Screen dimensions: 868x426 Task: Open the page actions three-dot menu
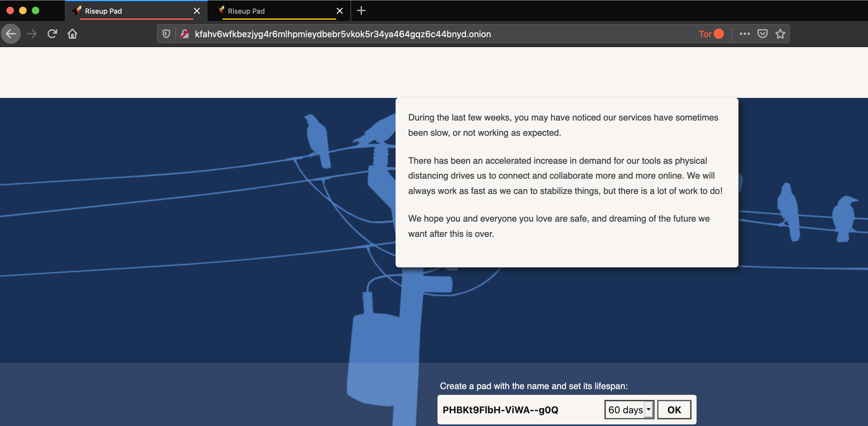[744, 34]
